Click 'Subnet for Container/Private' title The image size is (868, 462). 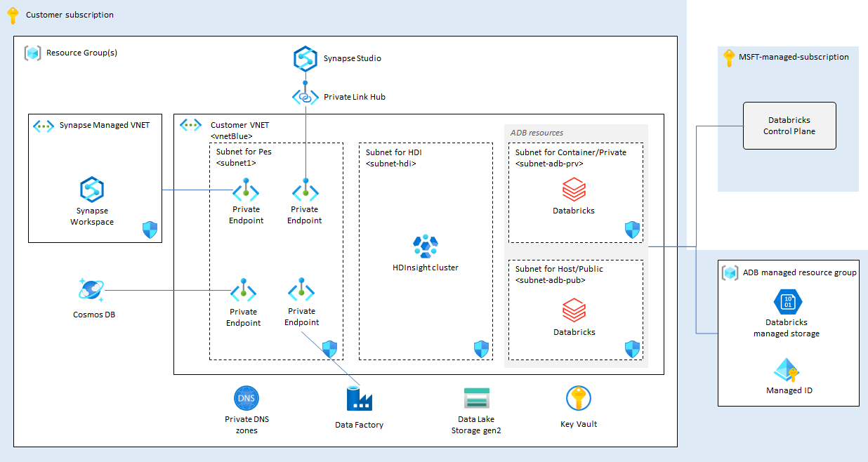[571, 152]
